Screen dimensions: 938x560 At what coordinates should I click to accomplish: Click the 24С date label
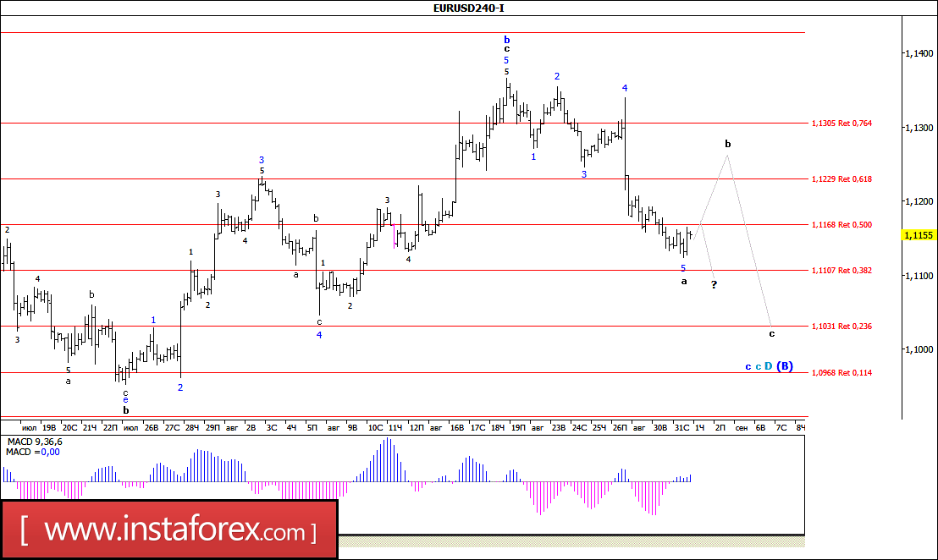point(579,428)
